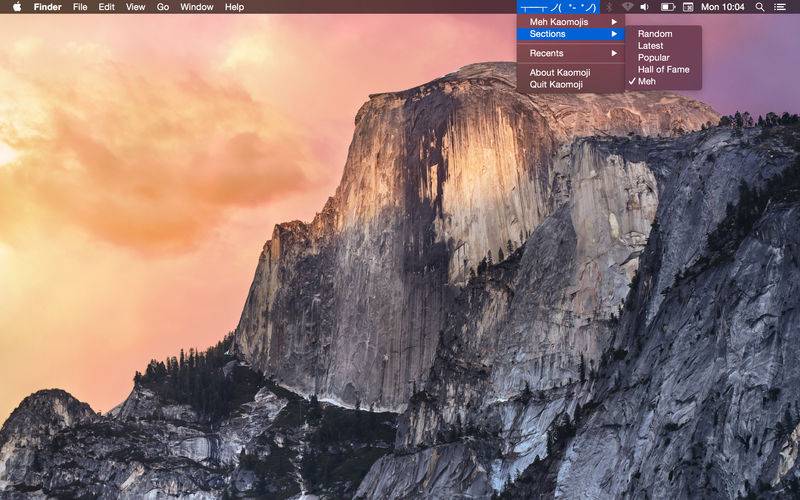Open the File menu
The width and height of the screenshot is (800, 500).
click(x=80, y=7)
